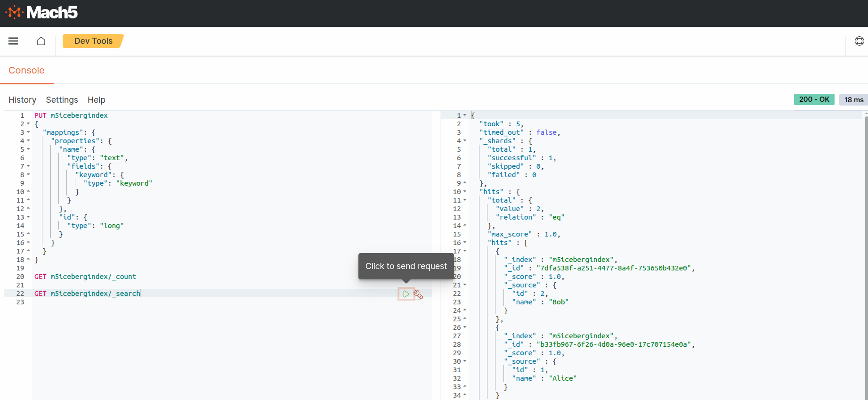Fold the "hits" object on response line 10
This screenshot has height=400, width=868.
[465, 192]
